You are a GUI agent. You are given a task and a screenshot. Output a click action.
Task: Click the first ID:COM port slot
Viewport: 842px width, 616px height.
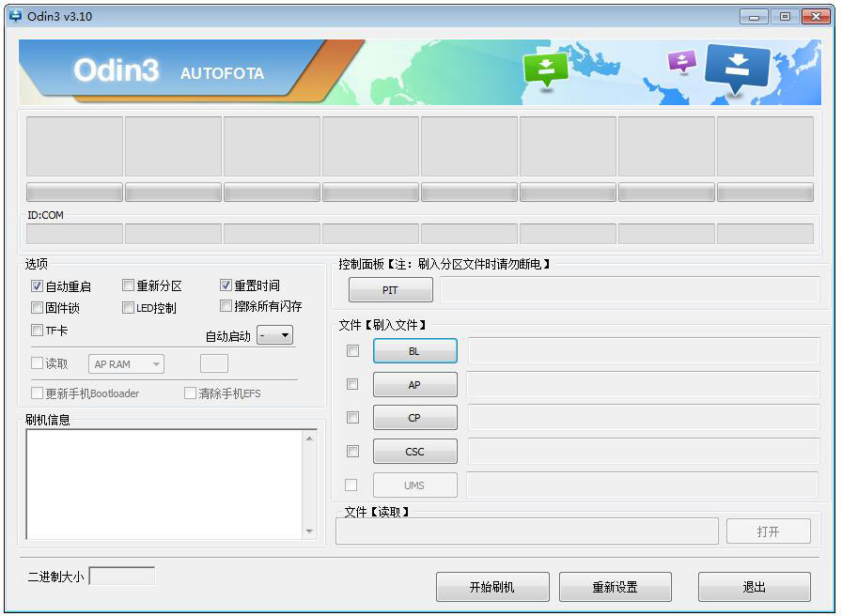click(74, 235)
